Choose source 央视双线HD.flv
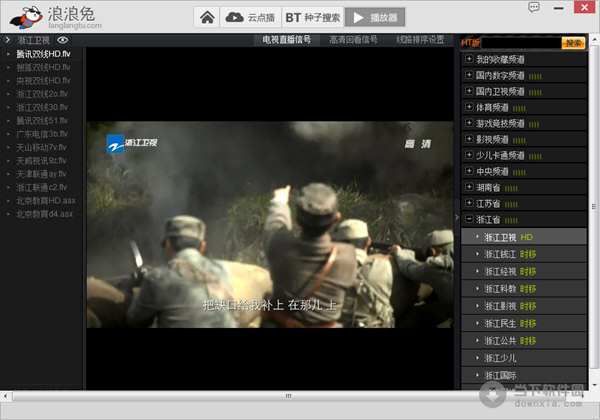 coord(43,81)
